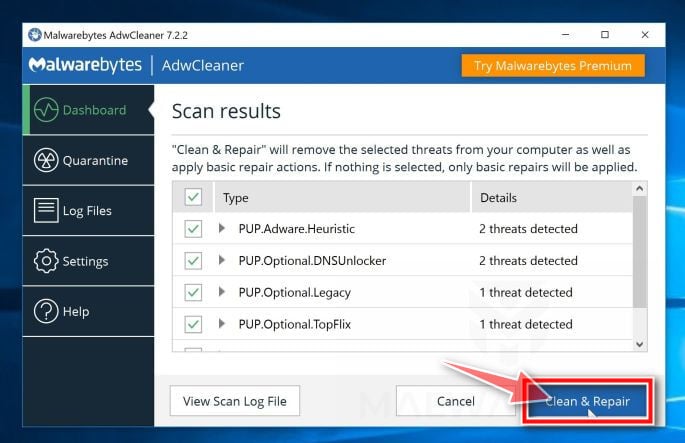Click '2 threats detected' for PUP.Adware.Heuristic
The width and height of the screenshot is (685, 443).
(528, 229)
